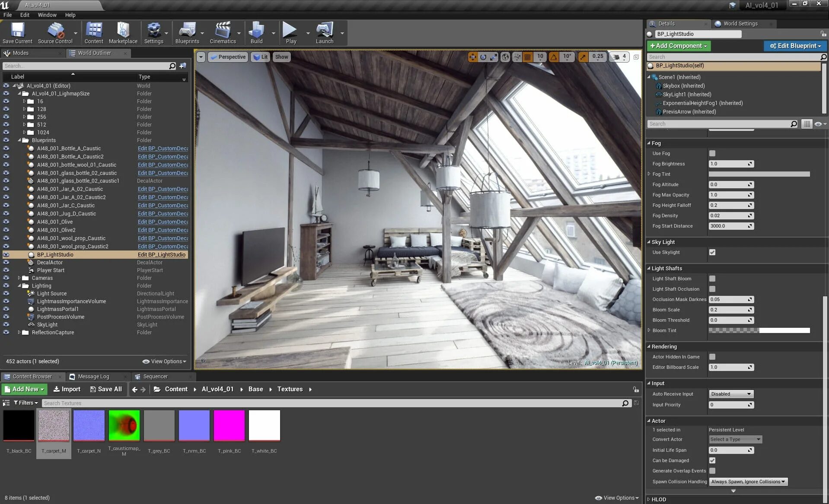
Task: Select the T_carpet_M texture thumbnail
Action: pos(54,425)
